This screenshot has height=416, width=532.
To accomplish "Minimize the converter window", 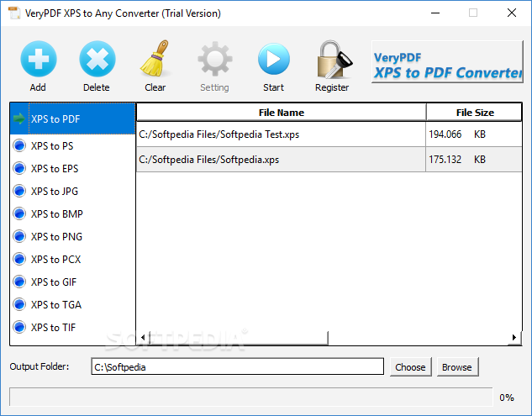I will [x=435, y=13].
